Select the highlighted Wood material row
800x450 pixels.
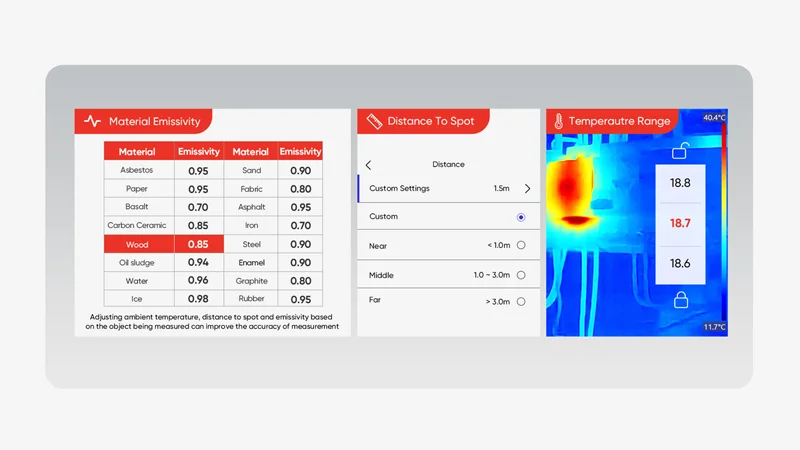click(138, 244)
